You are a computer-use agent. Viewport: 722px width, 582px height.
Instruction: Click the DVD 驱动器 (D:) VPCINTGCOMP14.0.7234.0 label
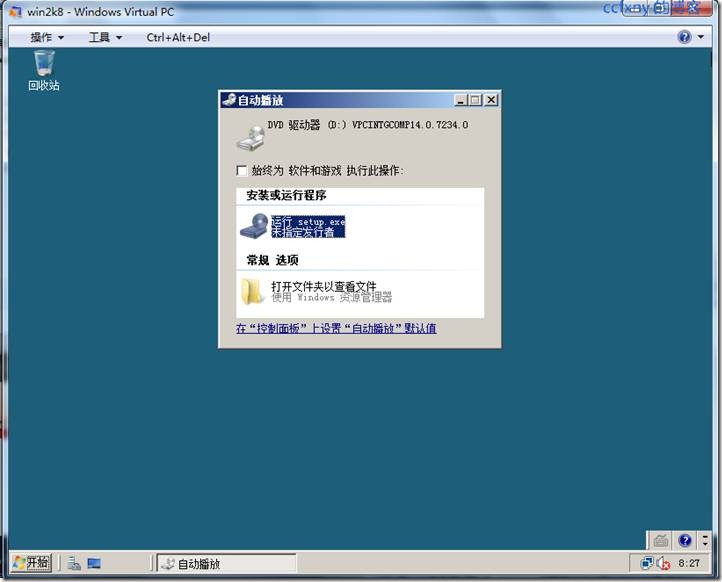pyautogui.click(x=367, y=125)
